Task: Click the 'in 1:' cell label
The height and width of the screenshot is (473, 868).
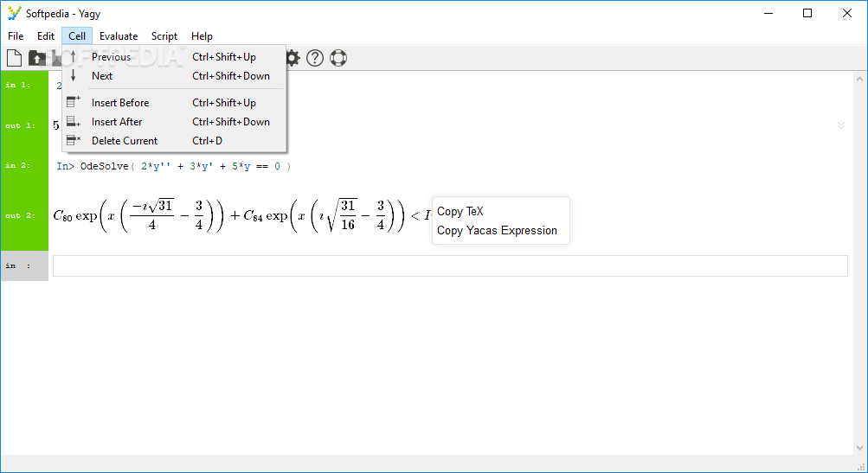Action: pyautogui.click(x=18, y=85)
